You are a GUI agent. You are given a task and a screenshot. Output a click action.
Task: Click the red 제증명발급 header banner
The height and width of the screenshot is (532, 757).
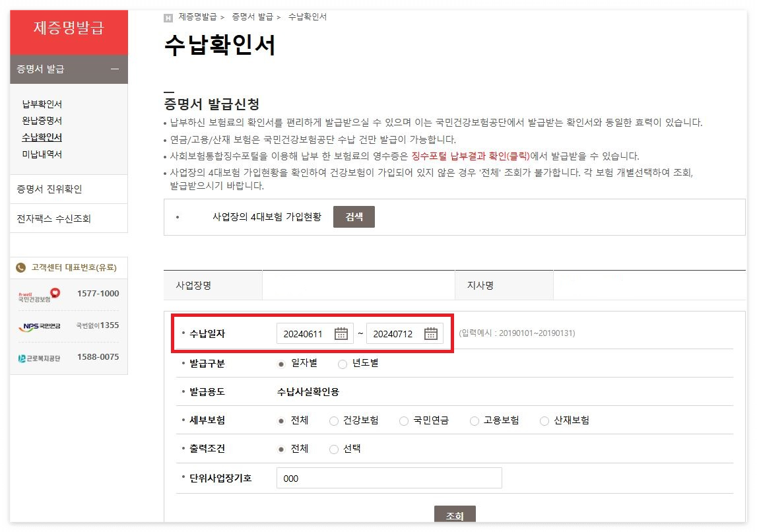69,32
